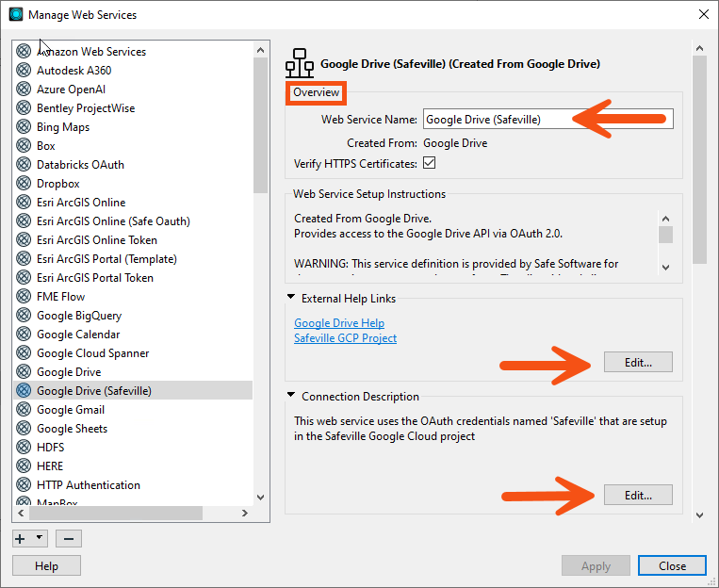The height and width of the screenshot is (588, 719).
Task: Click the Google Gmail service icon
Action: click(x=24, y=409)
